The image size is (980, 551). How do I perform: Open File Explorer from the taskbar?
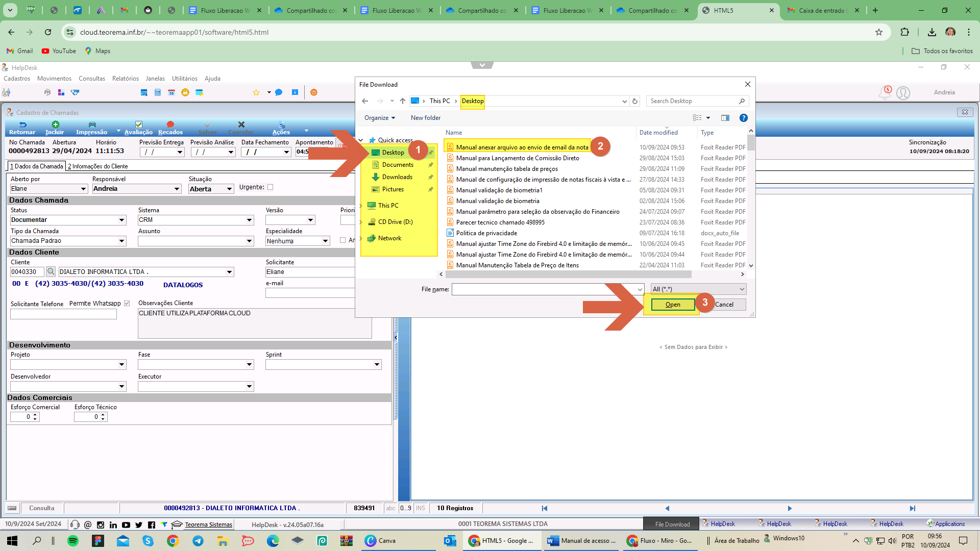point(223,541)
